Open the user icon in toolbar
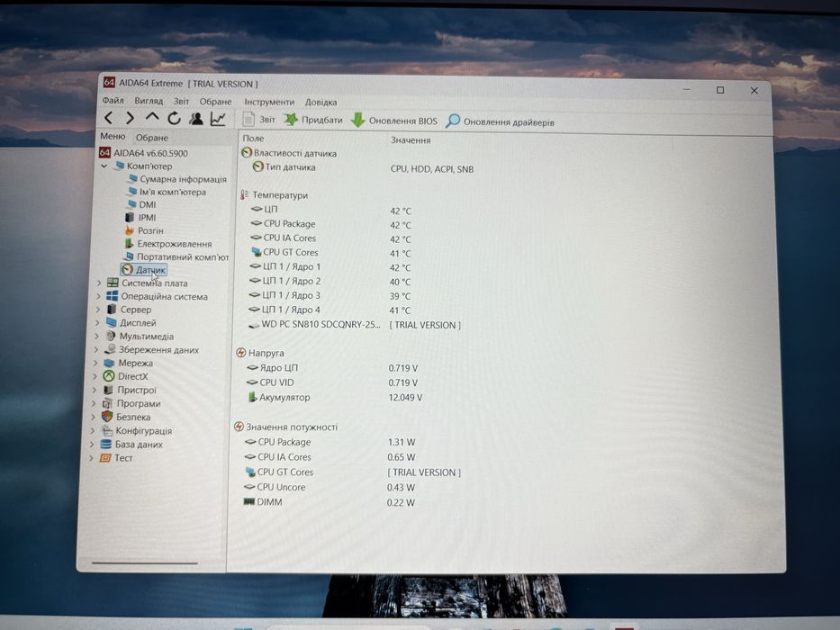Viewport: 840px width, 630px height. pos(196,119)
